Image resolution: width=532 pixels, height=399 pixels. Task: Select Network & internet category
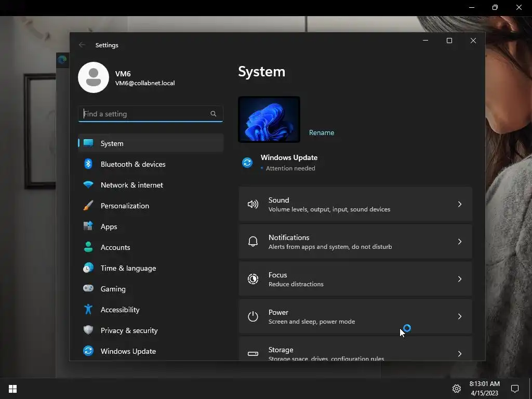click(151, 185)
